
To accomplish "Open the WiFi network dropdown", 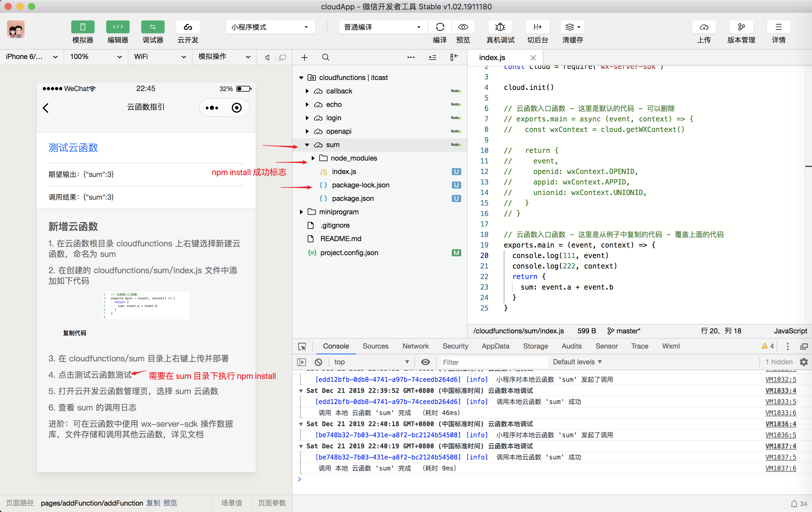I will [160, 57].
